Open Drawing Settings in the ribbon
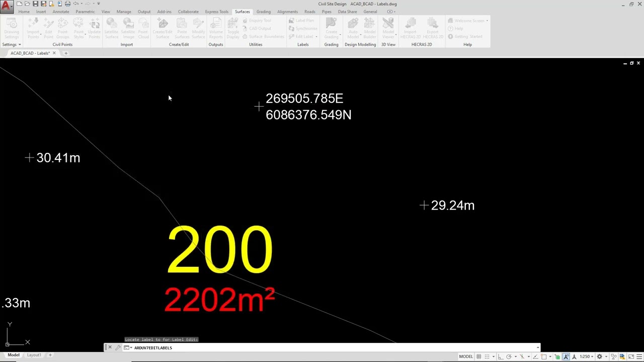 (x=12, y=28)
